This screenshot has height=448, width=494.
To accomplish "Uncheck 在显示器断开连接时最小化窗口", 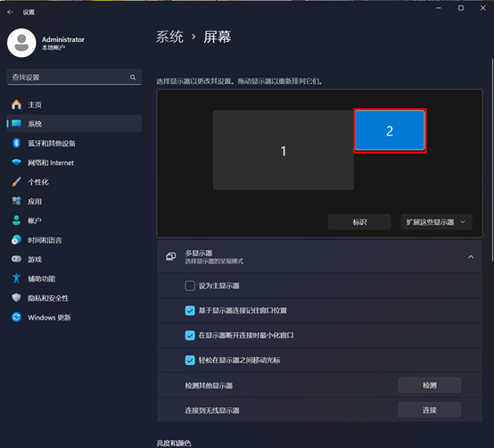I will click(x=190, y=336).
